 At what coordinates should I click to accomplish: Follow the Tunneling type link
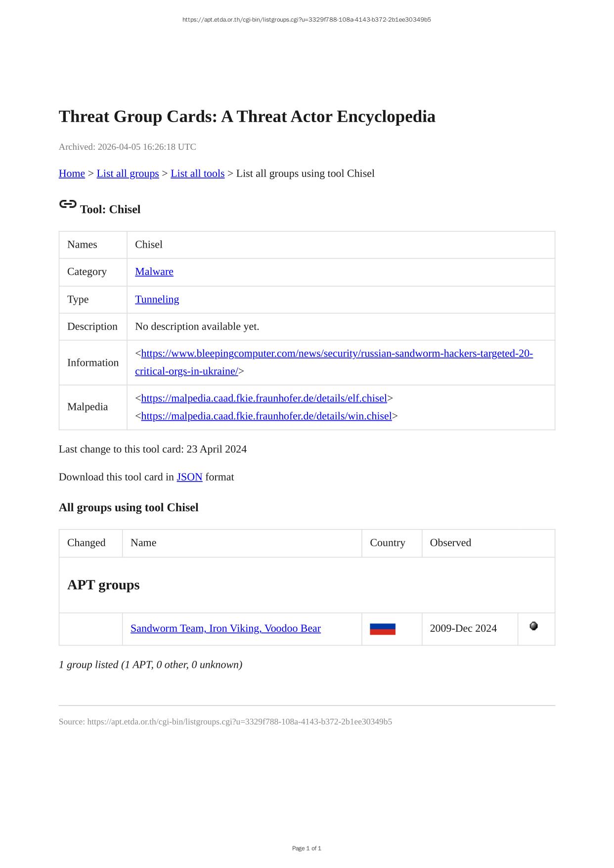coord(157,299)
